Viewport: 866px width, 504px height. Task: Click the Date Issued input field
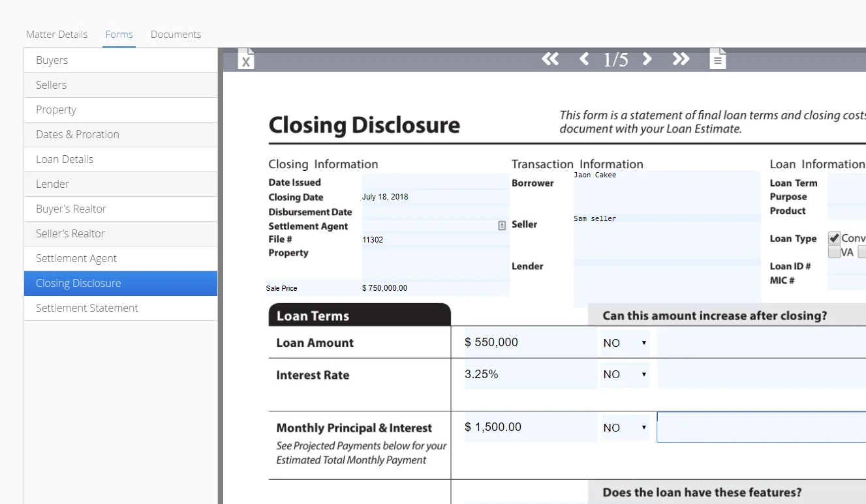tap(435, 182)
